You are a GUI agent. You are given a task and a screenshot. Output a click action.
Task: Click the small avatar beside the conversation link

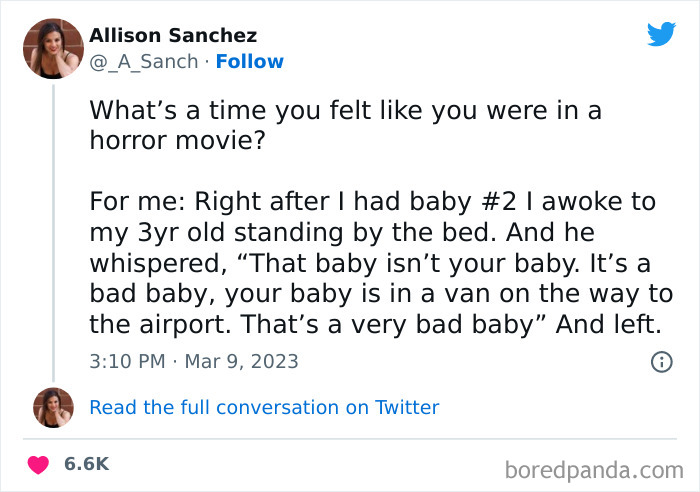(54, 407)
